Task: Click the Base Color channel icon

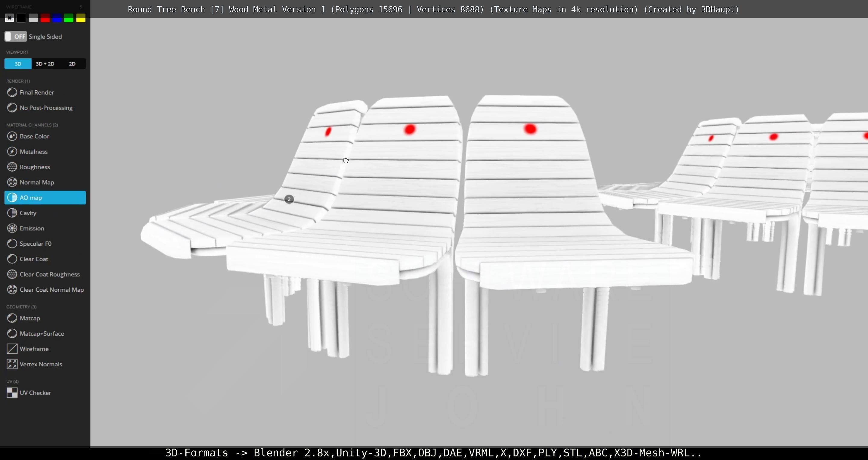Action: coord(12,136)
